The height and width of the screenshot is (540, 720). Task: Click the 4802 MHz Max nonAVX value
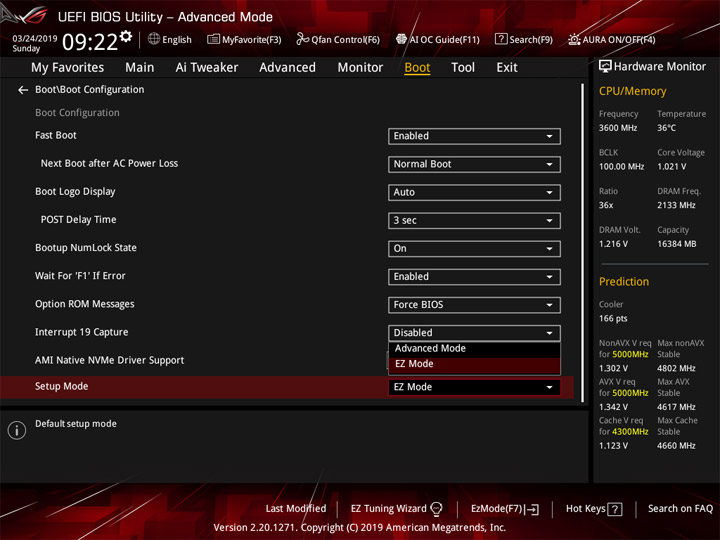(676, 368)
